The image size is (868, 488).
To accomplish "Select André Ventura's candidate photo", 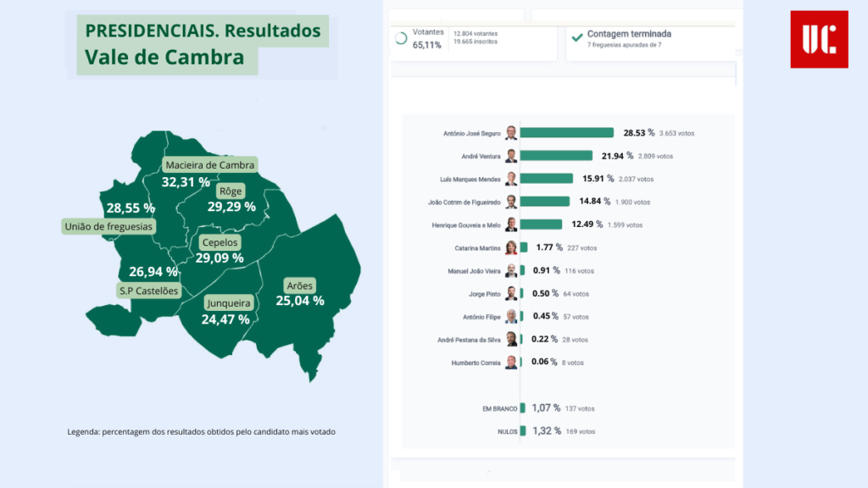I will 511,156.
